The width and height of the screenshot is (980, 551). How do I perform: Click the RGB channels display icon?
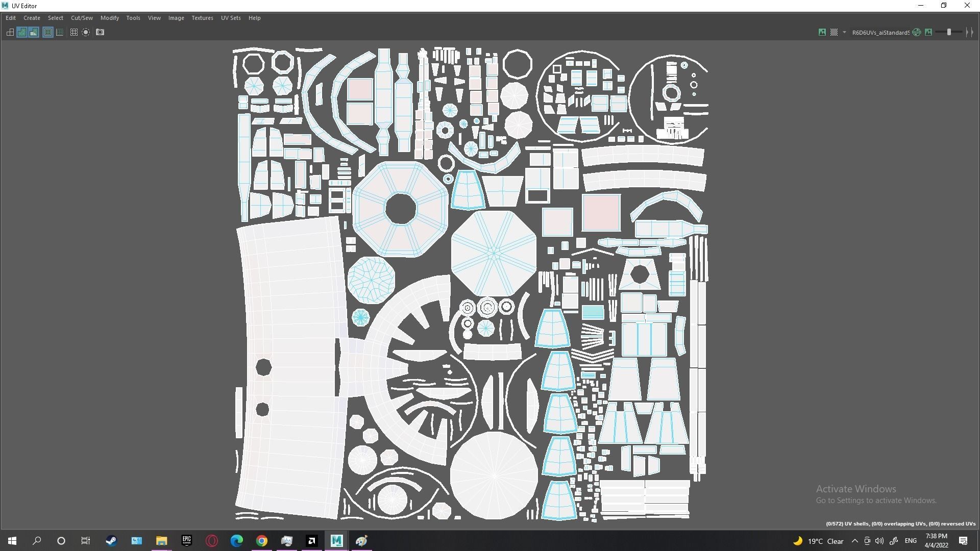point(917,32)
